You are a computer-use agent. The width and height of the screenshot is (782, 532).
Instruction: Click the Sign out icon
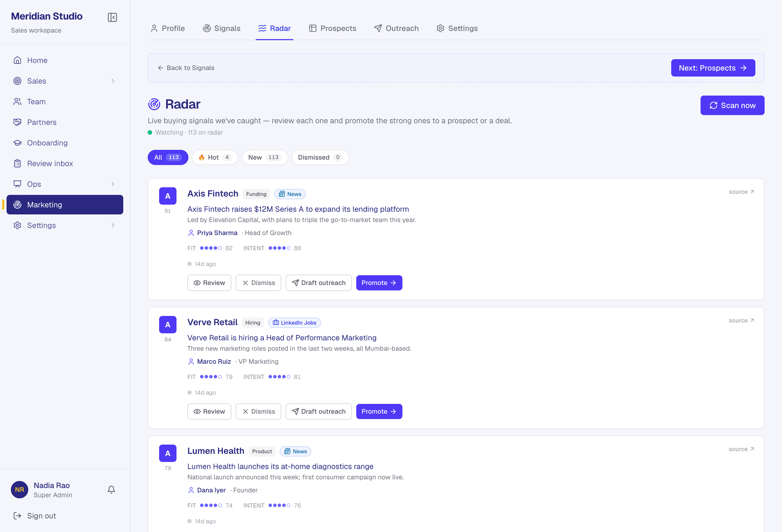point(17,515)
